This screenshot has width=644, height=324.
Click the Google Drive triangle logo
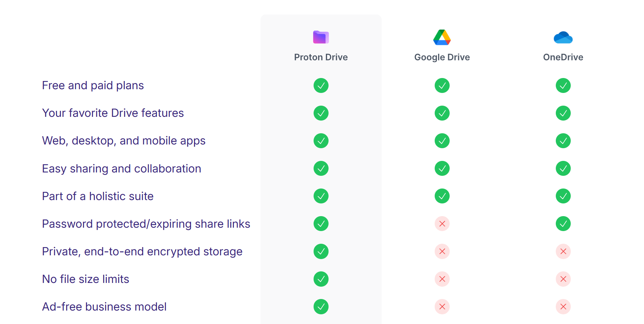442,37
